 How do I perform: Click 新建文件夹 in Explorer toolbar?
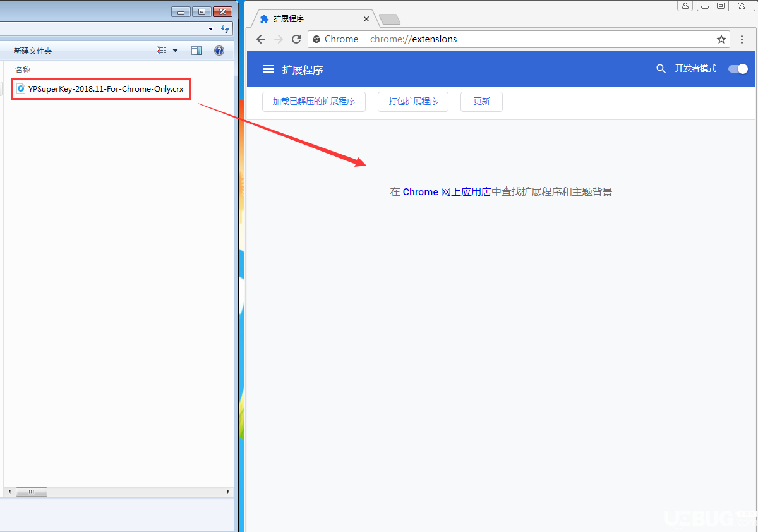(33, 51)
